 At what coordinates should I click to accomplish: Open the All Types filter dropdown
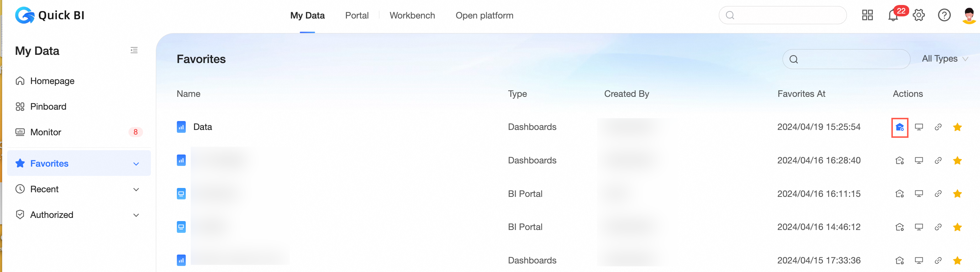945,59
